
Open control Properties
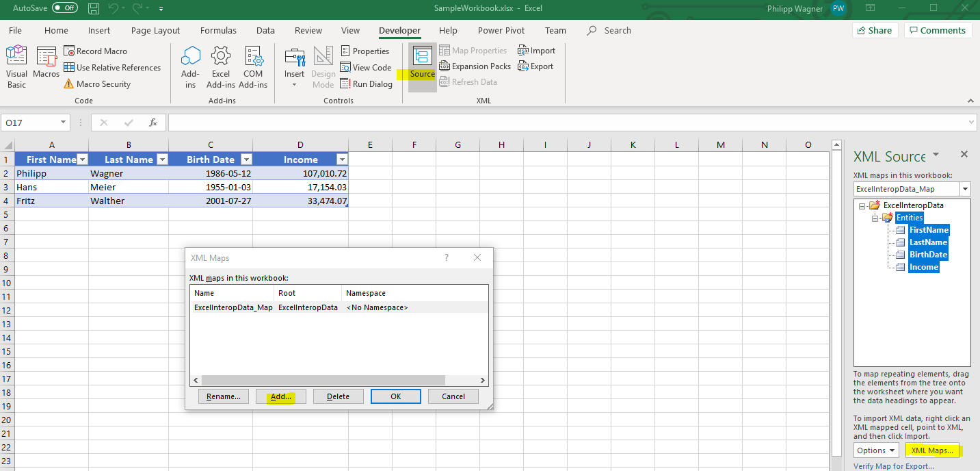click(x=365, y=51)
